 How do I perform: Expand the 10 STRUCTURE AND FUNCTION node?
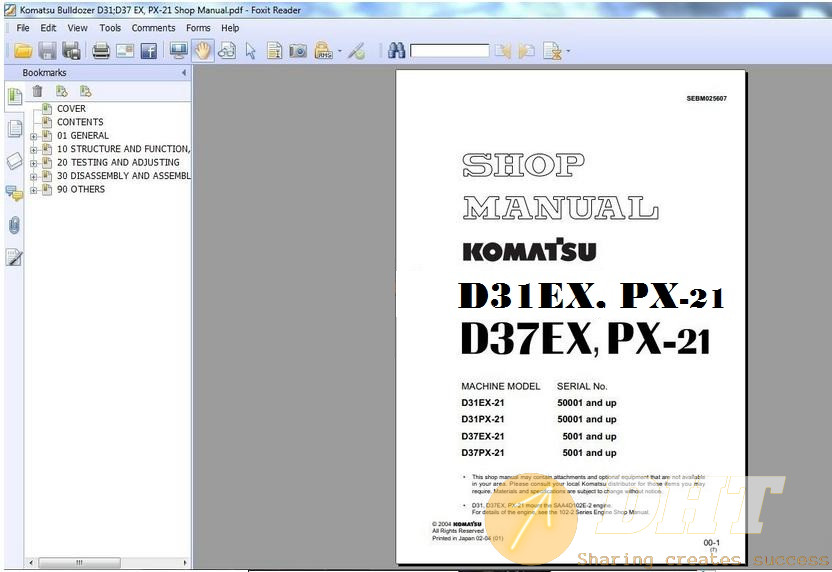coord(34,150)
